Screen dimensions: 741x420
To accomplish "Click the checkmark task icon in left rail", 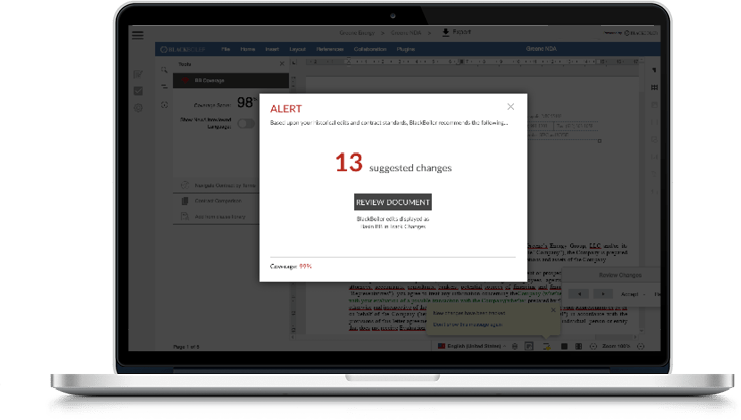I will 138,91.
